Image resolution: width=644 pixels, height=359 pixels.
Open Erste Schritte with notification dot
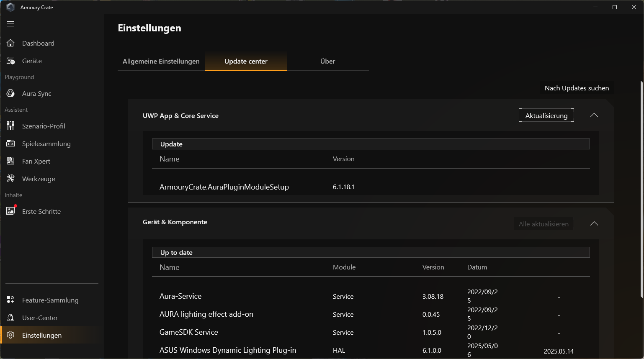point(11,211)
